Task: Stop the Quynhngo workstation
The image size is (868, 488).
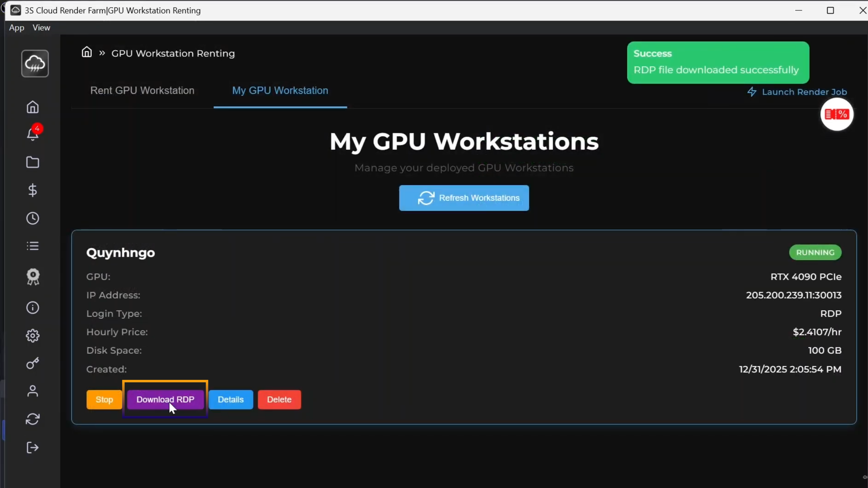Action: tap(104, 399)
